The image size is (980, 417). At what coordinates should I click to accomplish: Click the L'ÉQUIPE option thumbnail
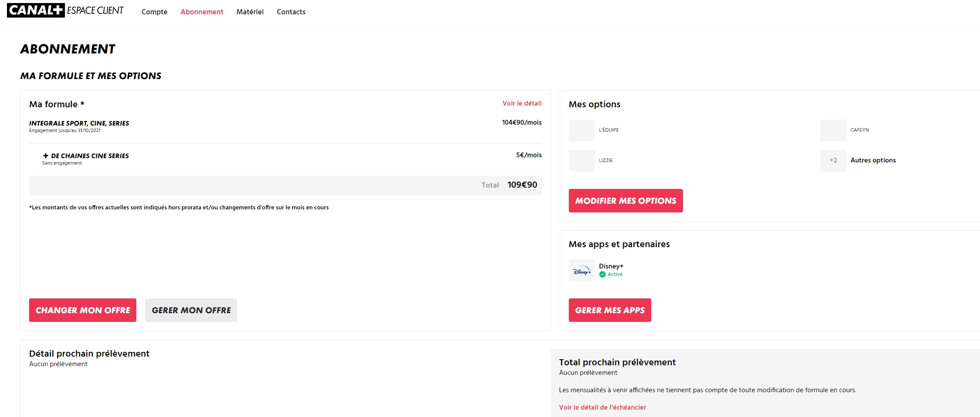(x=581, y=130)
